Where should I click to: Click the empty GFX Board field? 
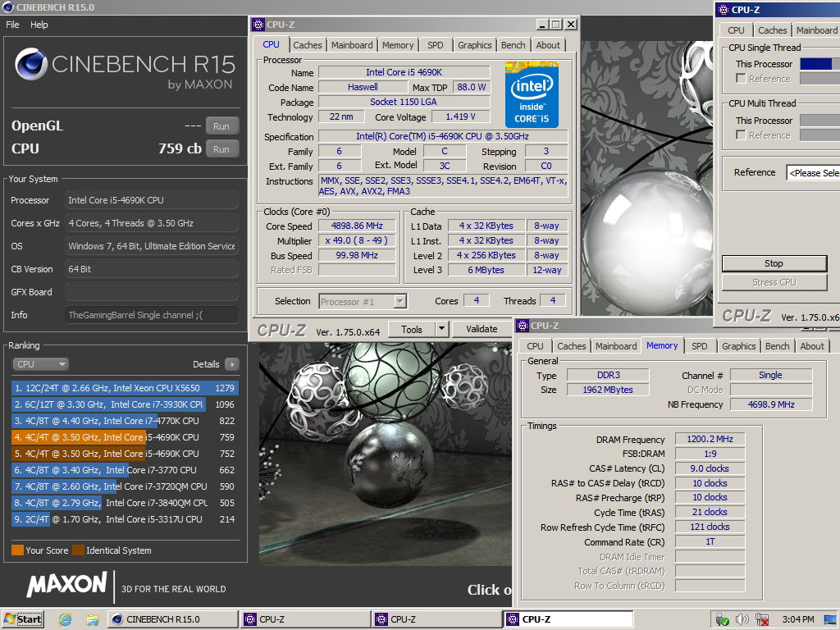click(152, 292)
